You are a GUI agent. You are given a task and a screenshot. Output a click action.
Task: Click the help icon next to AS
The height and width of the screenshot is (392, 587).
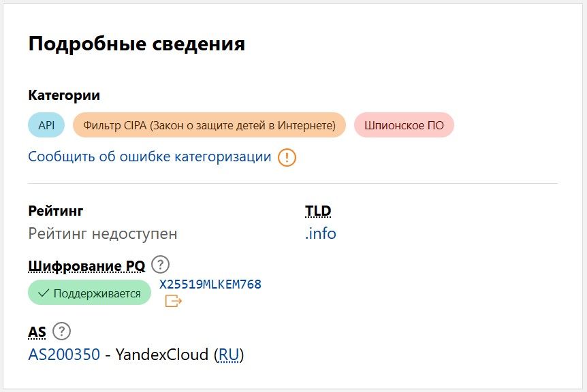coord(62,332)
